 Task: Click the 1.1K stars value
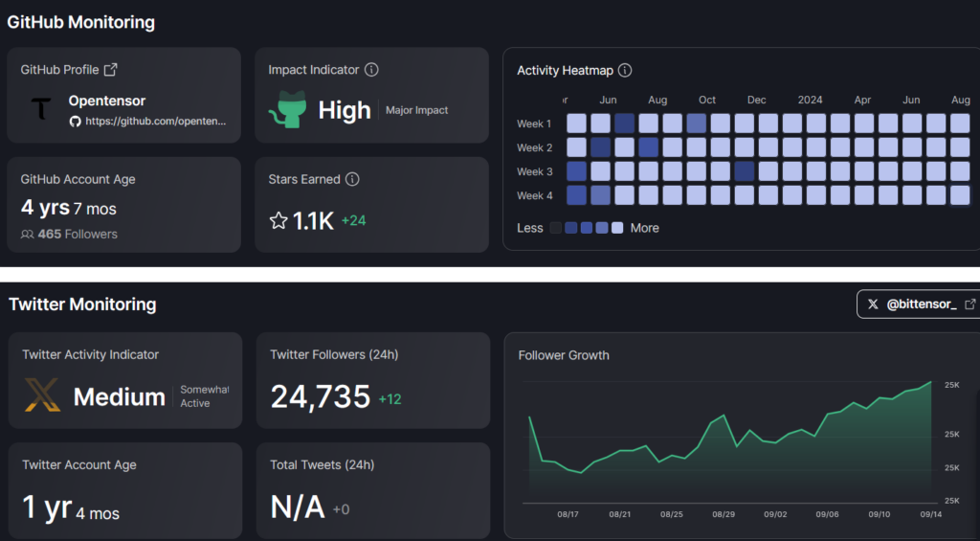click(x=313, y=221)
